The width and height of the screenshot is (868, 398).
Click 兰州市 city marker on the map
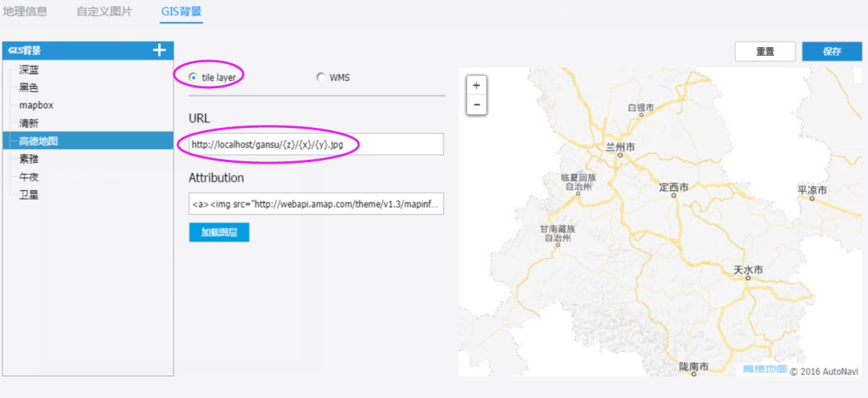[x=620, y=154]
